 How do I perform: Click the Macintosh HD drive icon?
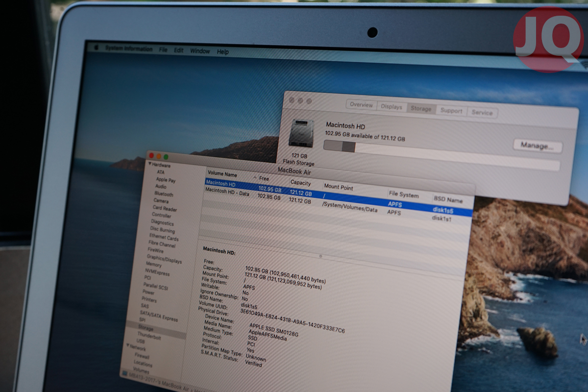pyautogui.click(x=301, y=133)
